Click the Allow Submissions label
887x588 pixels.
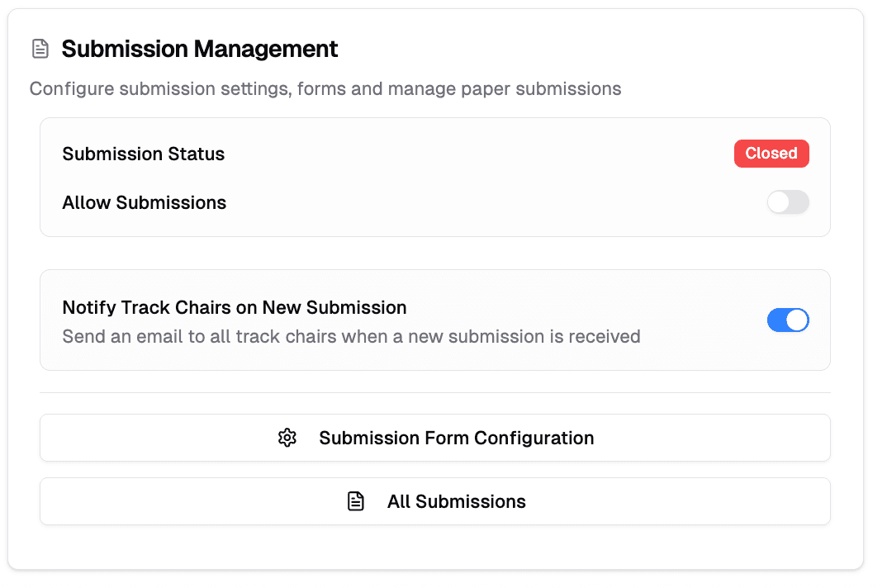[x=144, y=202]
